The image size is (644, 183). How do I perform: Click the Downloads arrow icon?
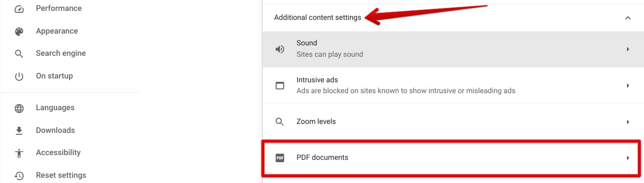(x=19, y=131)
